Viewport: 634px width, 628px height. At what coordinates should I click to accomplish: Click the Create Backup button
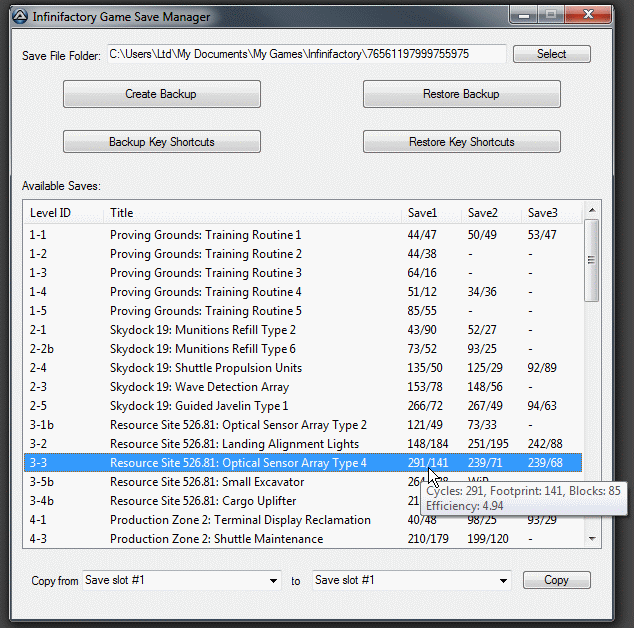pyautogui.click(x=162, y=94)
